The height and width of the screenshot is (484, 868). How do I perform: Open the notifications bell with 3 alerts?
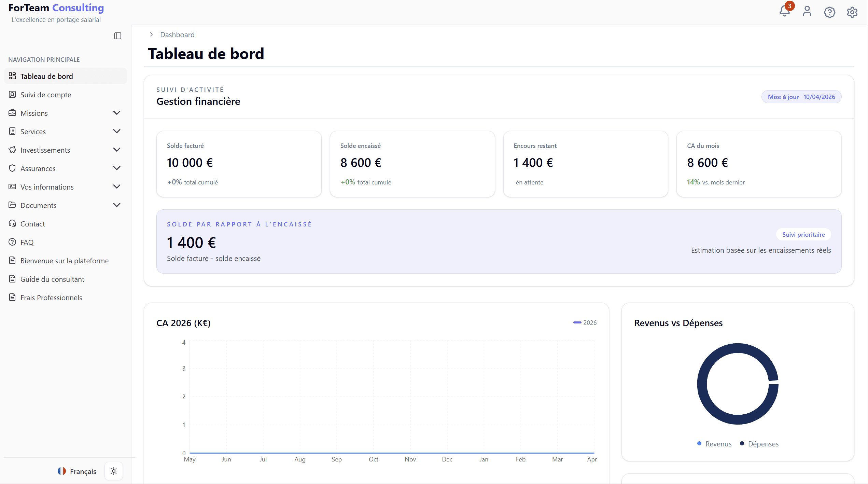pyautogui.click(x=784, y=11)
